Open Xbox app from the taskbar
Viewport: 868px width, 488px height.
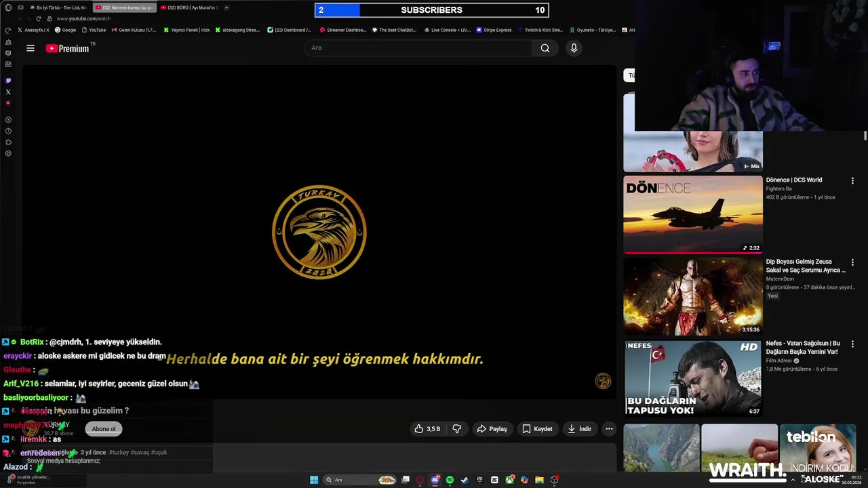[x=509, y=480]
